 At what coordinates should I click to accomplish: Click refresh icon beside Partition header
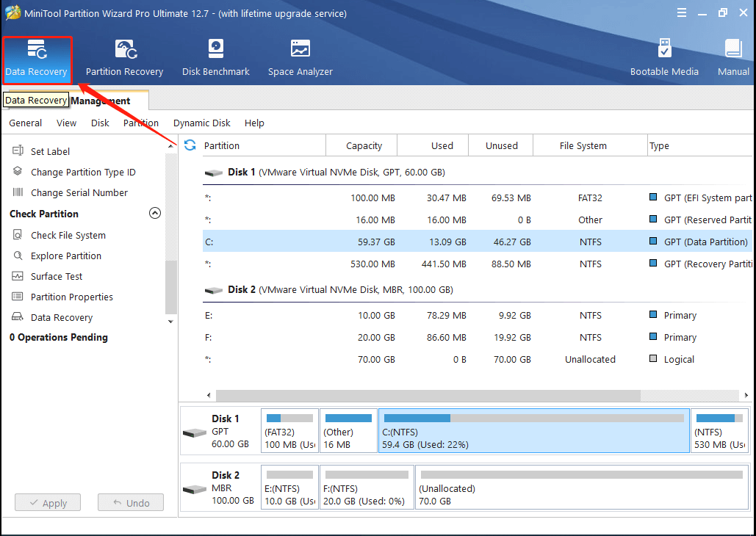190,145
